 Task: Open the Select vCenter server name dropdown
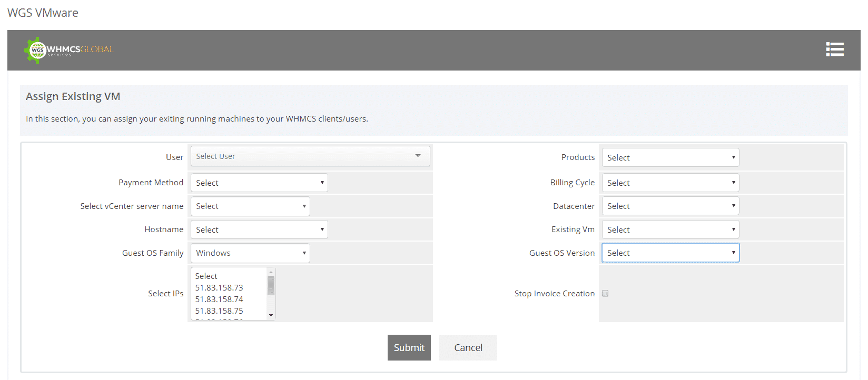[250, 206]
